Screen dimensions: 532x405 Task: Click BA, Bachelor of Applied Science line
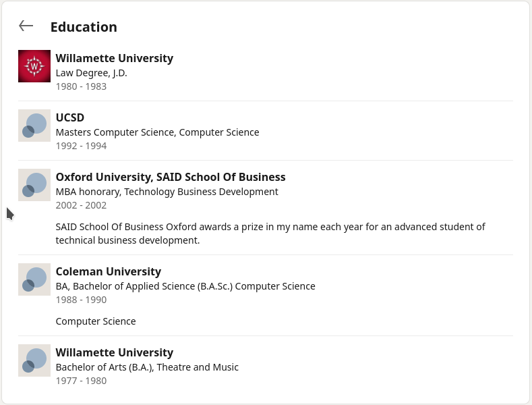click(185, 286)
